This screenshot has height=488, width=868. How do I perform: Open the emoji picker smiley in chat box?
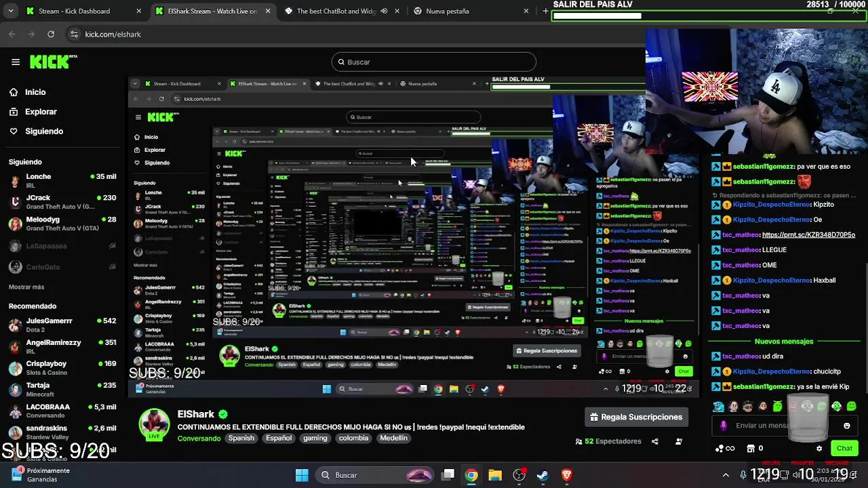[x=847, y=426]
